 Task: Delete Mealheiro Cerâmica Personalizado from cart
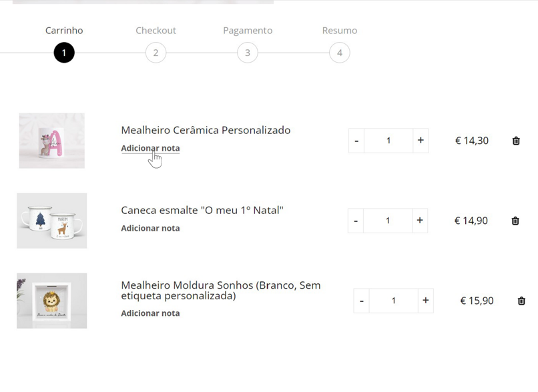(x=516, y=141)
